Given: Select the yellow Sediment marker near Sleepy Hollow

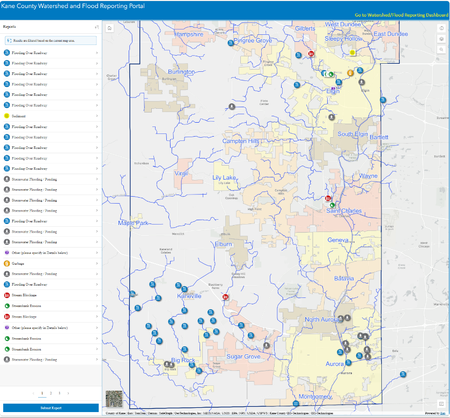Looking at the screenshot, I should [352, 52].
